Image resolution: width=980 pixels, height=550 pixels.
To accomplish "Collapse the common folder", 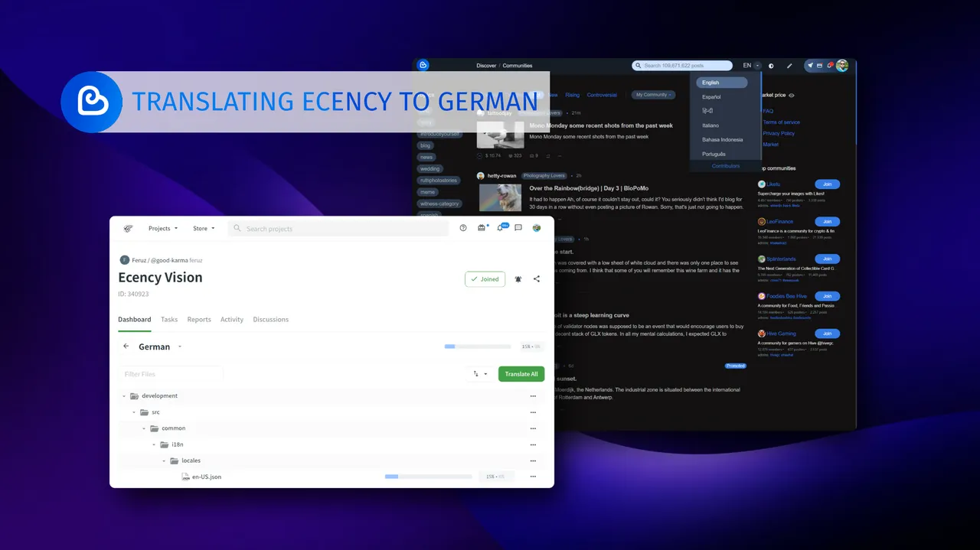I will point(144,428).
